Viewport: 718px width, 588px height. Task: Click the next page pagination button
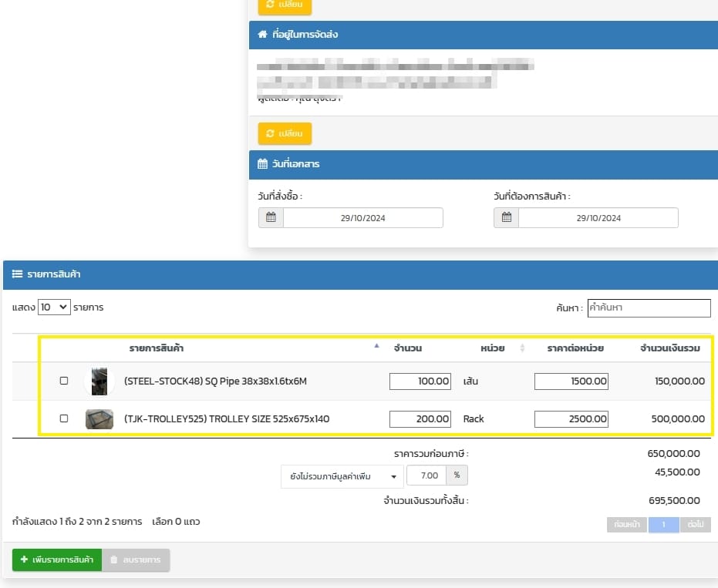click(695, 524)
